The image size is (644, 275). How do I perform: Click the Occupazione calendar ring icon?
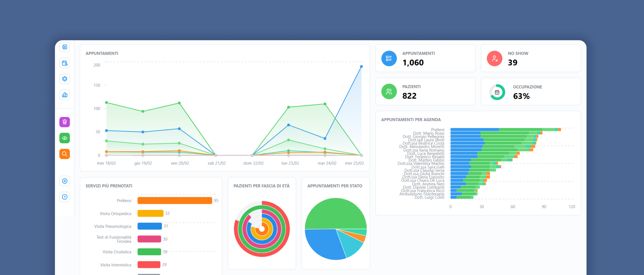tap(497, 92)
